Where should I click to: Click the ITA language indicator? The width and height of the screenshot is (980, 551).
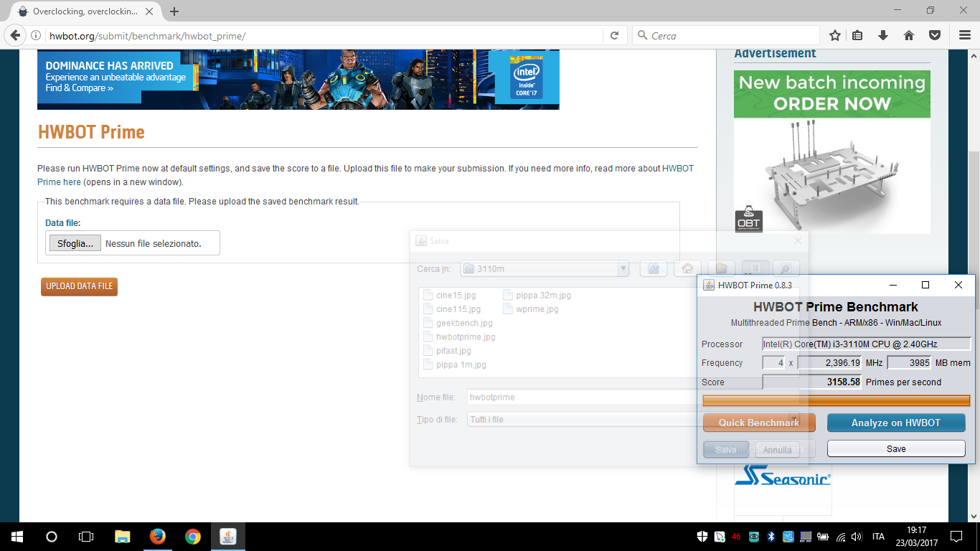point(878,537)
